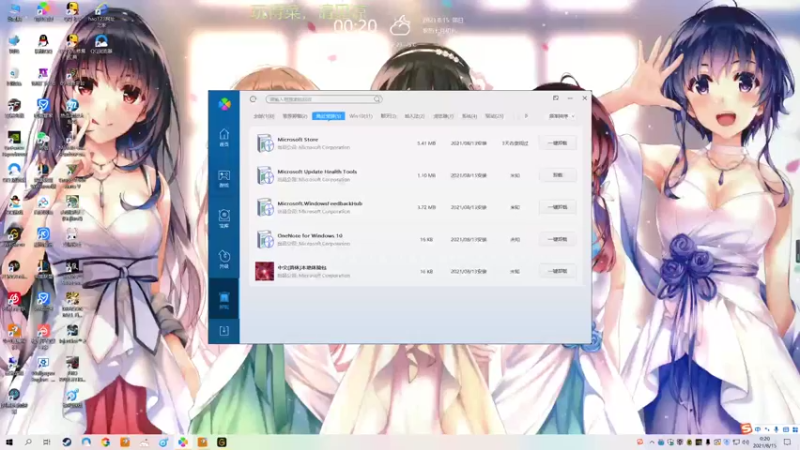Uninstall the Chinese language pack entry
The height and width of the screenshot is (450, 800).
click(x=557, y=271)
